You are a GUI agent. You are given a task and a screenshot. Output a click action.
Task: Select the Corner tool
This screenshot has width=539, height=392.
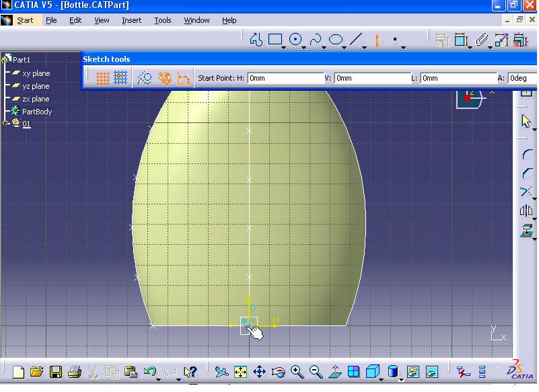point(527,155)
